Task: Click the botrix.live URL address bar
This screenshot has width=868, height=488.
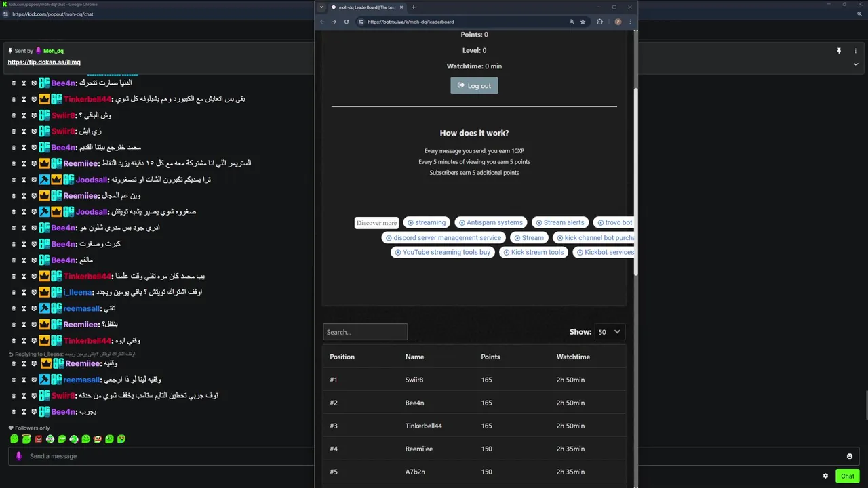Action: coord(462,22)
